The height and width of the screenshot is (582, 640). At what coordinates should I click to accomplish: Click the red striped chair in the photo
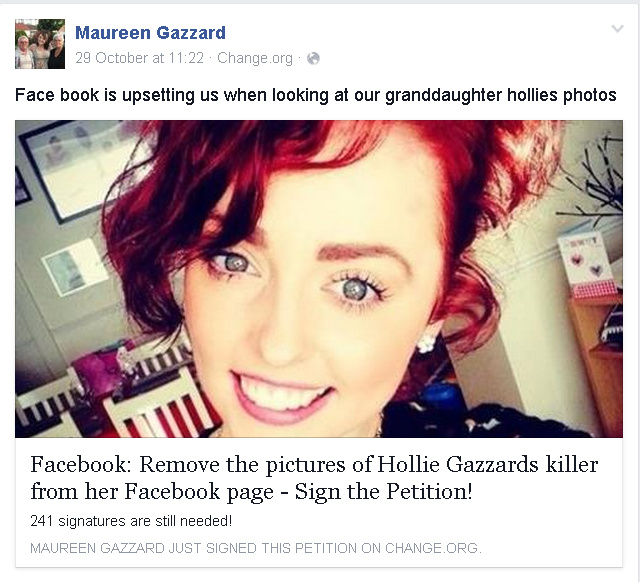[159, 404]
